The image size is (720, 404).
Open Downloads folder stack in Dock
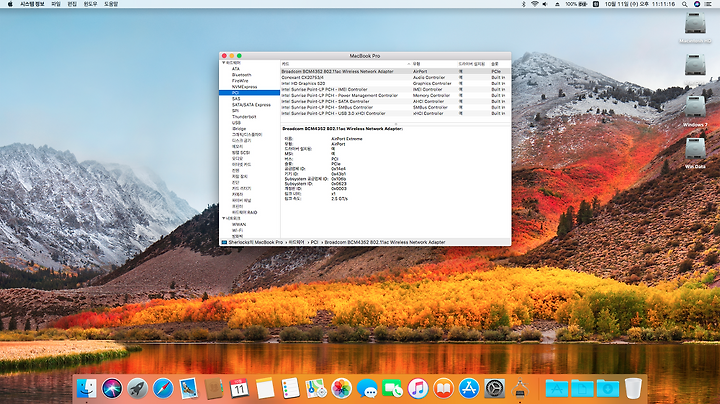point(608,388)
